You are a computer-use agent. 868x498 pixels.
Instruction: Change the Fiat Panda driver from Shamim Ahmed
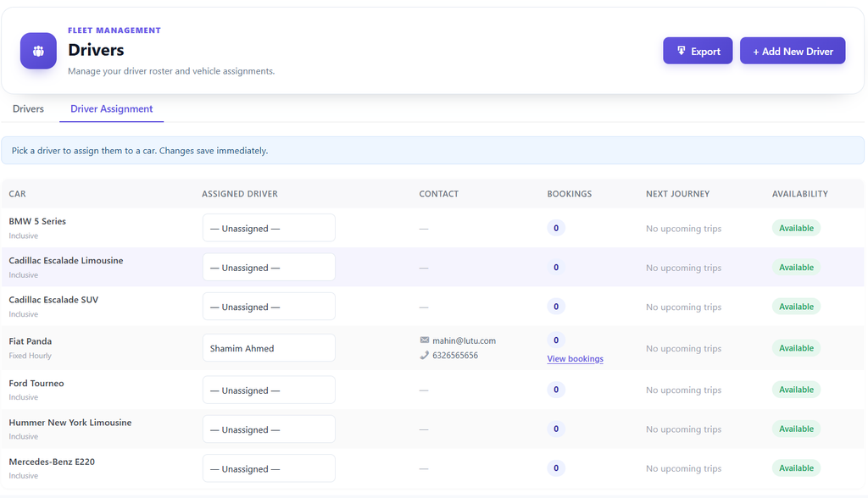point(269,348)
